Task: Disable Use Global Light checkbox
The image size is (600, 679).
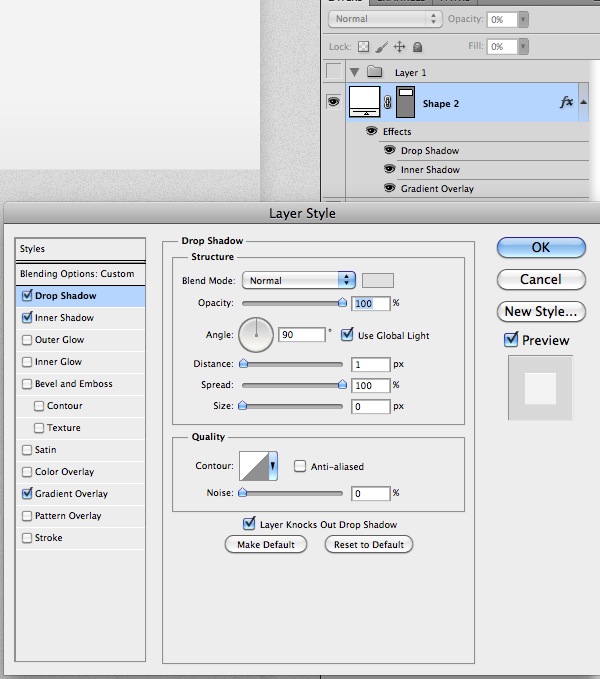Action: coord(347,335)
